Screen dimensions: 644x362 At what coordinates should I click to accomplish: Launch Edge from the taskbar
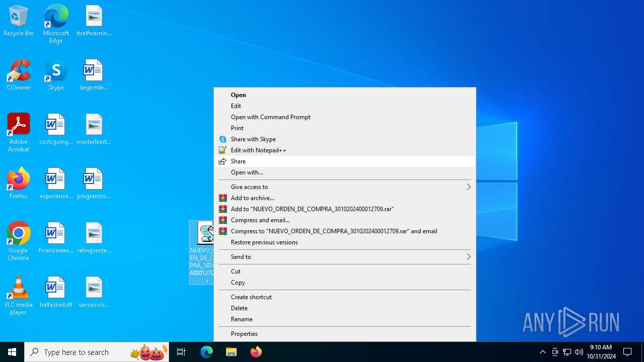click(207, 352)
